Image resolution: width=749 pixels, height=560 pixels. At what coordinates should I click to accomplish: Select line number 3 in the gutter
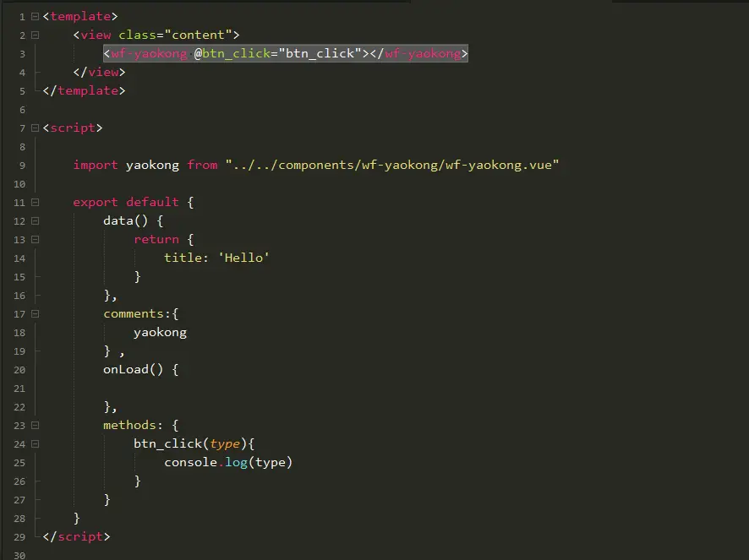click(x=22, y=54)
